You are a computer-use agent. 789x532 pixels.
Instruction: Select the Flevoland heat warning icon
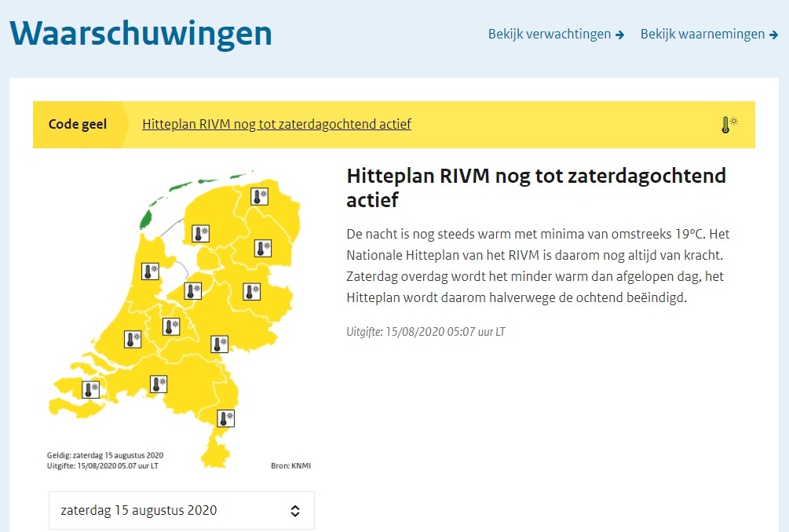192,291
